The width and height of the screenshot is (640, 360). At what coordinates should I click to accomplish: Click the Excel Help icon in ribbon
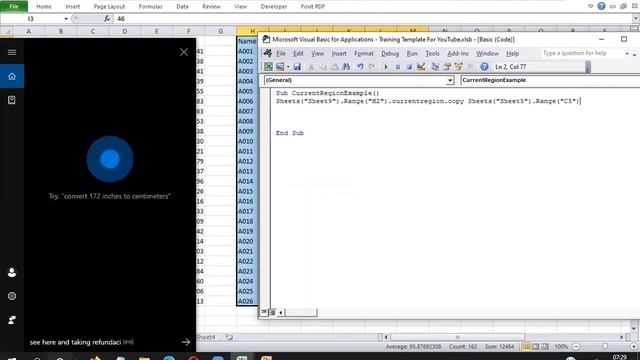(x=601, y=6)
